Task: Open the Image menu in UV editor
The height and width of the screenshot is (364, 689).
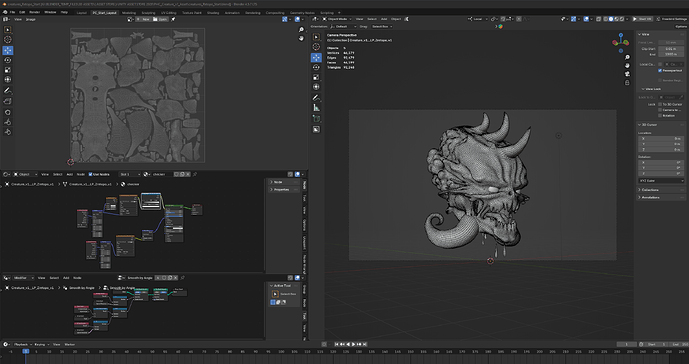Action: pos(30,19)
